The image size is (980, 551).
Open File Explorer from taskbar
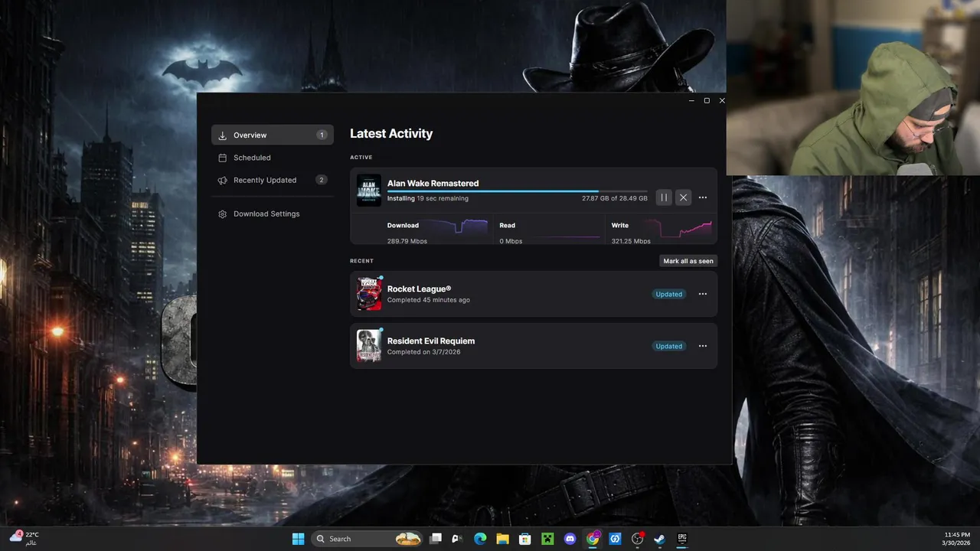502,539
